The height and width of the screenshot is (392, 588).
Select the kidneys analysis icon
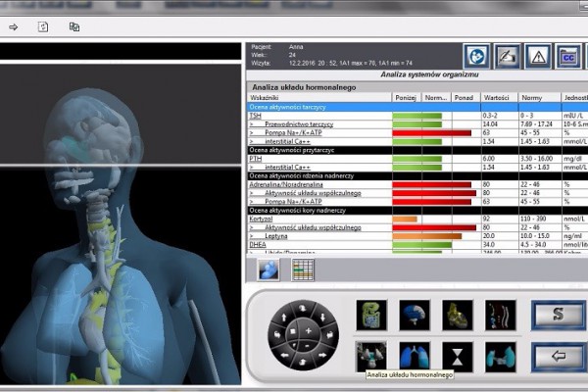pyautogui.click(x=500, y=354)
